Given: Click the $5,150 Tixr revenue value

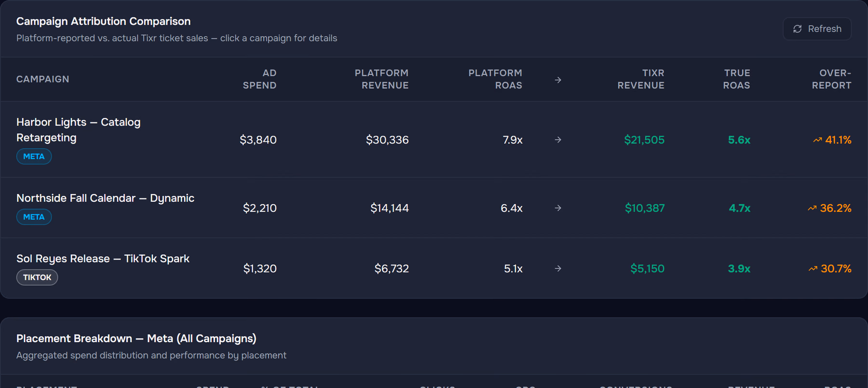Looking at the screenshot, I should point(648,268).
